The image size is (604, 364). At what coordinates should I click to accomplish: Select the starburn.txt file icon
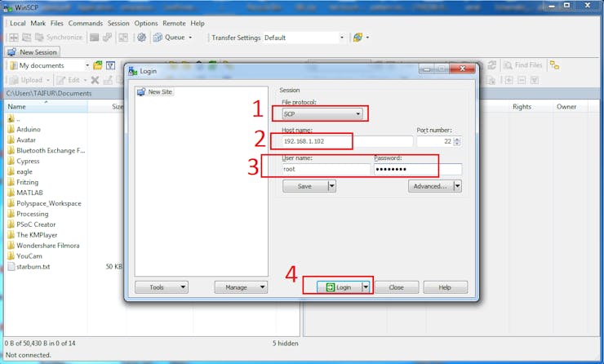[11, 267]
